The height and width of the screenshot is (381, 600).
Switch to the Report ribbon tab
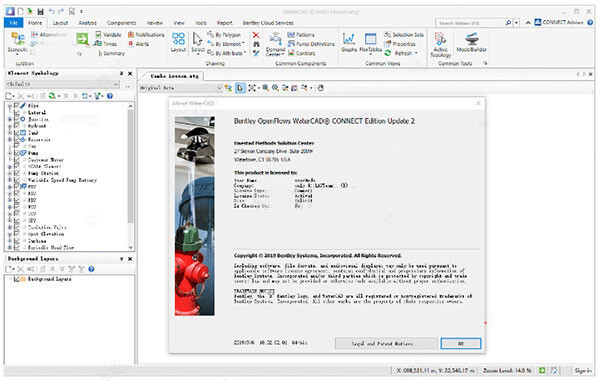[x=225, y=23]
